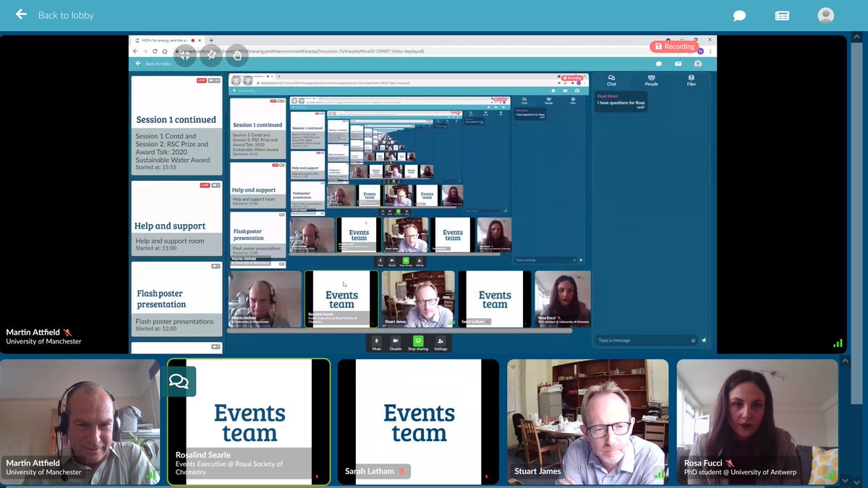Click the horizontal scrollbar under shared participant tiles
This screenshot has height=488, width=868.
pyautogui.click(x=399, y=331)
